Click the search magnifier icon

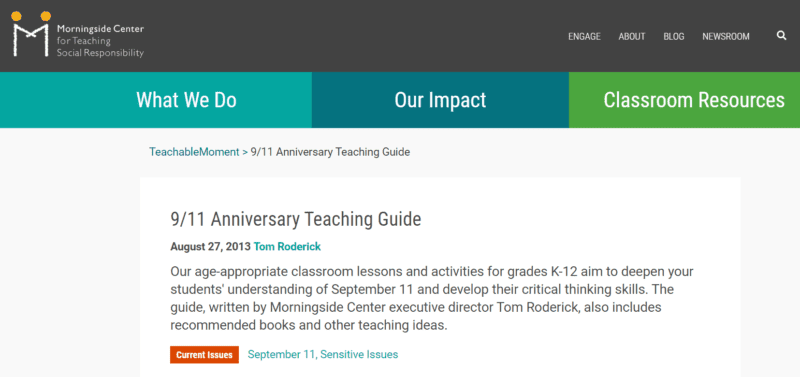[x=781, y=36]
